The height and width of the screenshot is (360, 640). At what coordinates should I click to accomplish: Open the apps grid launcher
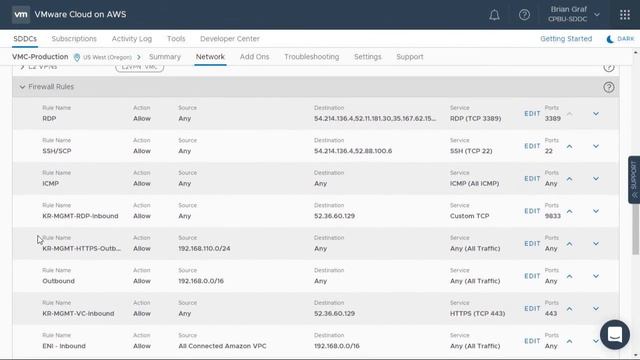(x=624, y=15)
